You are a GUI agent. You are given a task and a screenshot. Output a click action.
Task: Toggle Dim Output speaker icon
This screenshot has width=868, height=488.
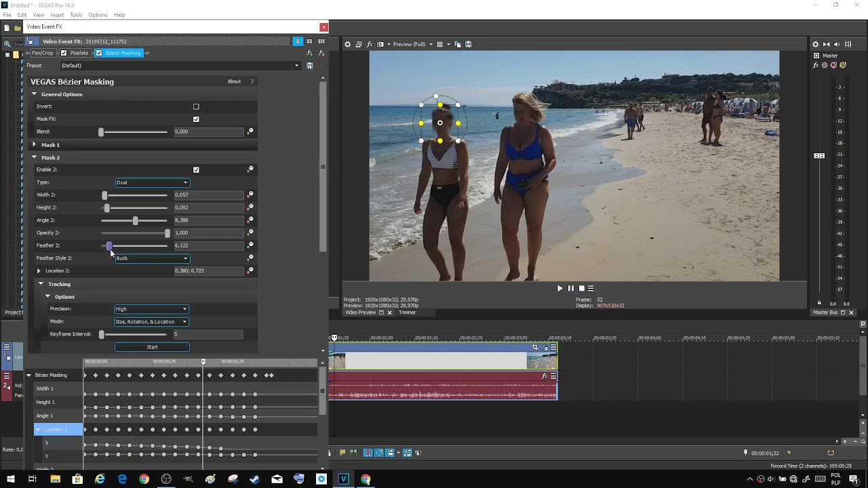(837, 44)
